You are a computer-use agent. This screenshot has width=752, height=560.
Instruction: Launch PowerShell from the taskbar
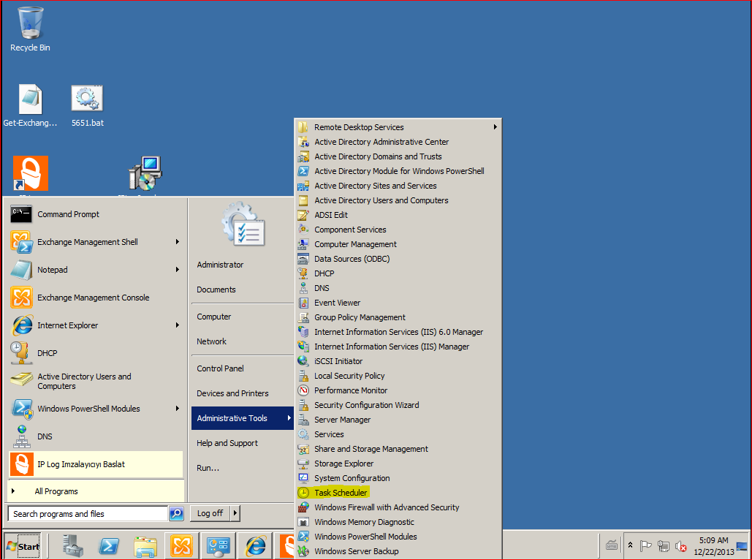(109, 546)
